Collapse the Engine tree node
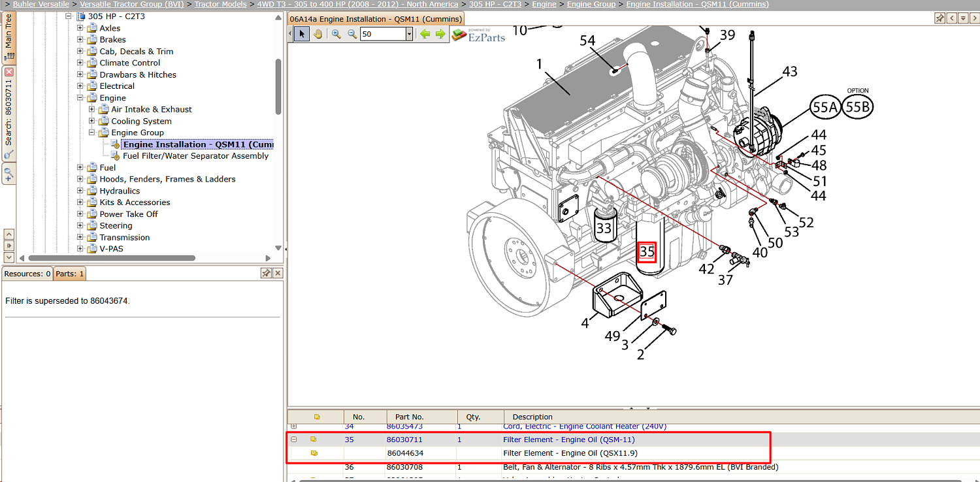The width and height of the screenshot is (980, 482). pos(80,98)
